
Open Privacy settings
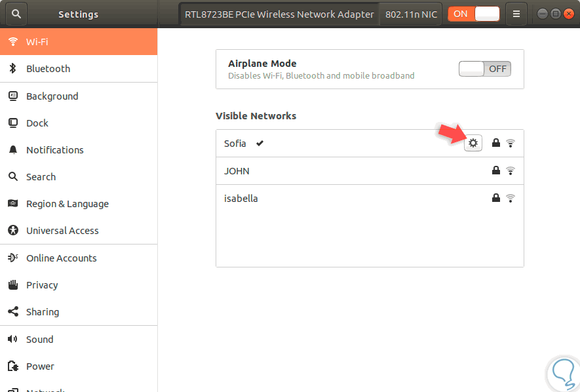click(79, 285)
